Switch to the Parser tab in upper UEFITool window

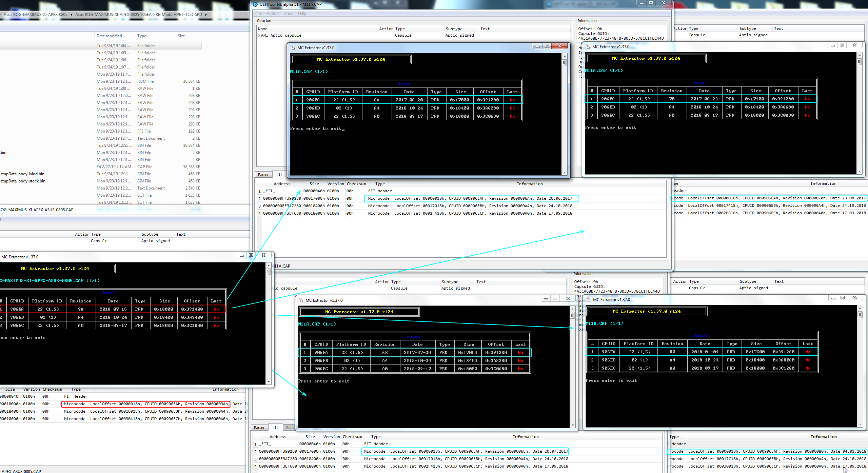263,175
